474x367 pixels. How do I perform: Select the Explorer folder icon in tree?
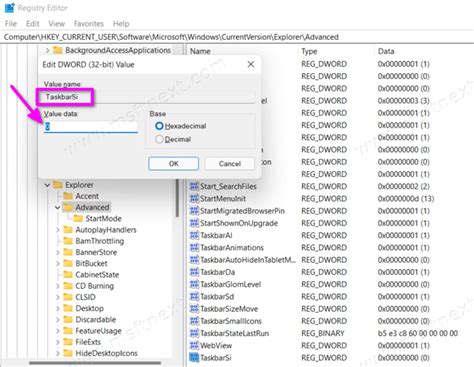[58, 184]
